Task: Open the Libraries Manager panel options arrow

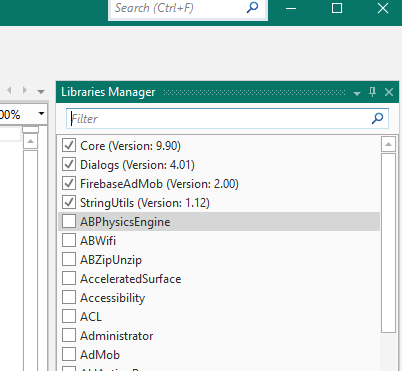Action: (x=357, y=94)
